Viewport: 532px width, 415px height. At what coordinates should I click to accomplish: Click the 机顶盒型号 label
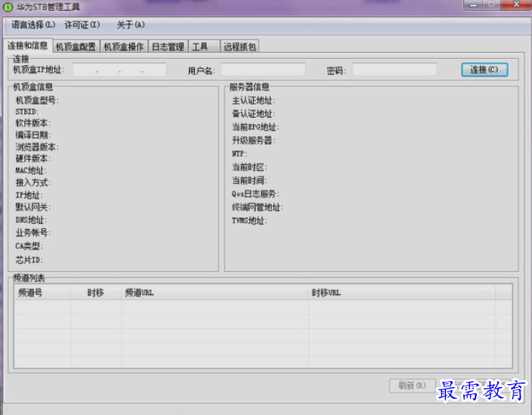[37, 100]
